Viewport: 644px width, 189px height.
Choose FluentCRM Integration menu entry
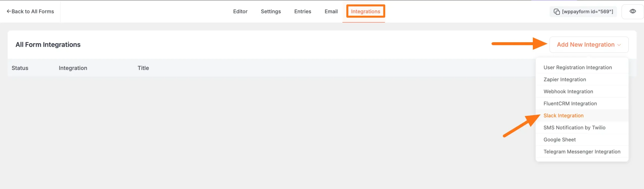pyautogui.click(x=570, y=104)
